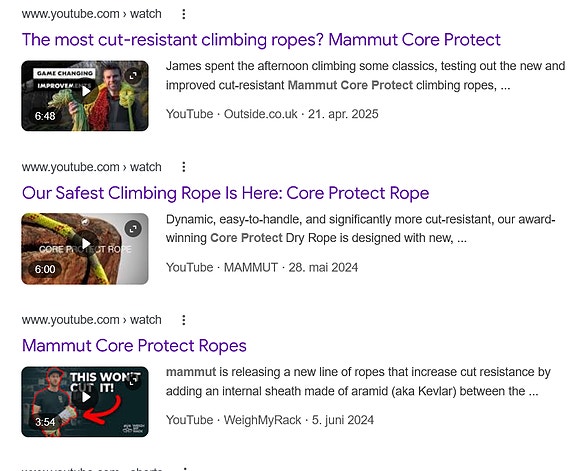This screenshot has height=471, width=575.
Task: Click the 'THIS WON'T CUT IT!' thumbnail
Action: click(85, 402)
